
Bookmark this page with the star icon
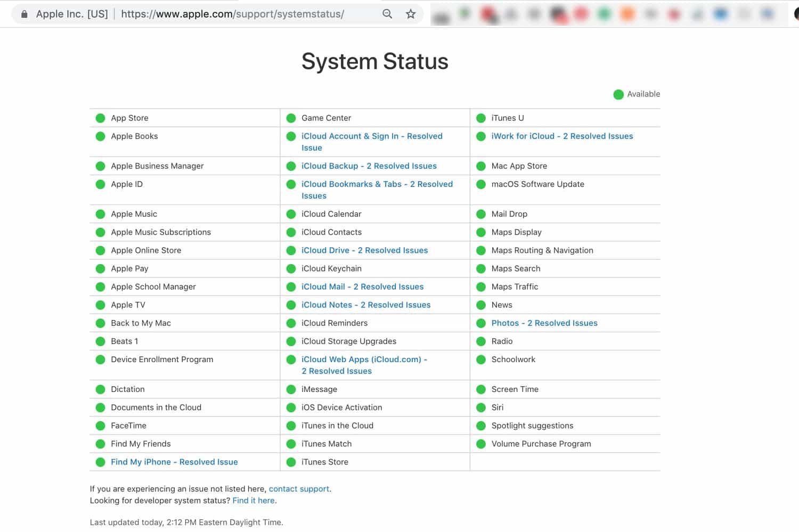click(x=411, y=14)
